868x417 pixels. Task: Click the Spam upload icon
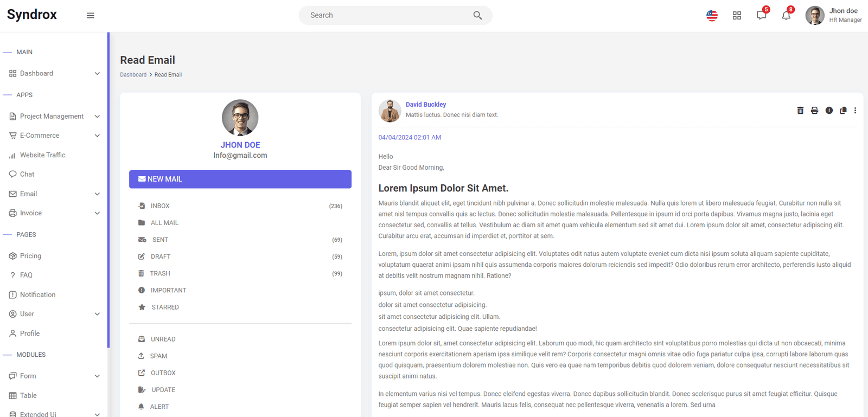141,356
